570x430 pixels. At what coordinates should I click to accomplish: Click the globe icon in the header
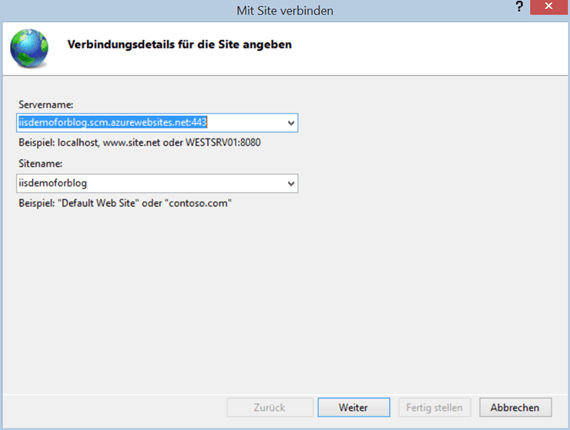tap(29, 48)
